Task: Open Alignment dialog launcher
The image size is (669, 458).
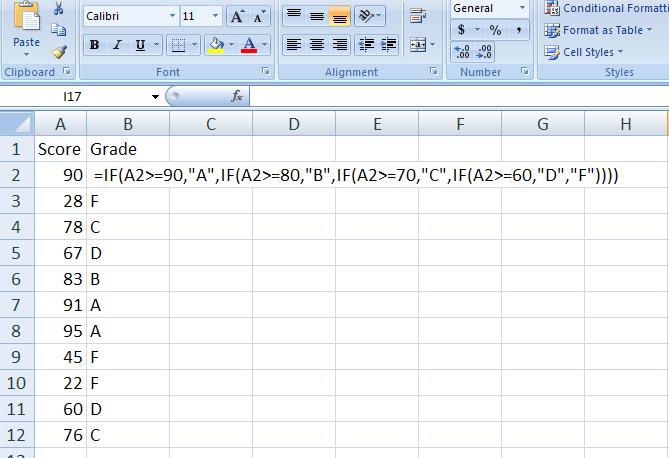Action: click(434, 71)
